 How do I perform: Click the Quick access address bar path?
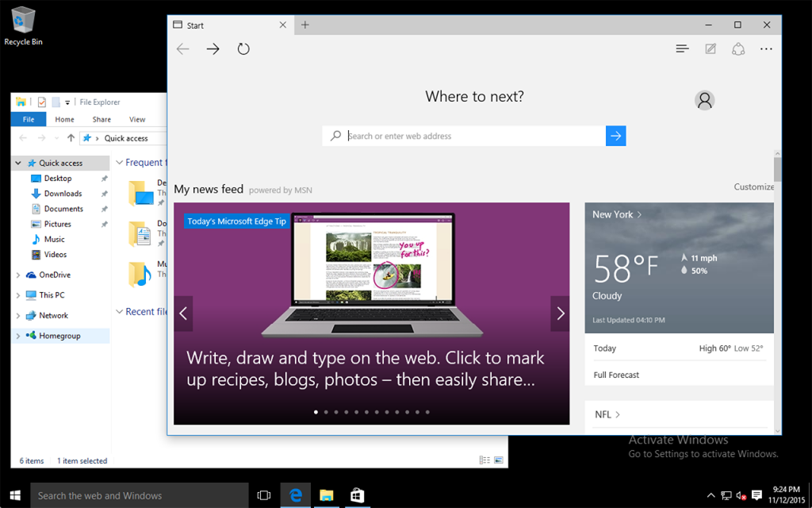[x=126, y=138]
